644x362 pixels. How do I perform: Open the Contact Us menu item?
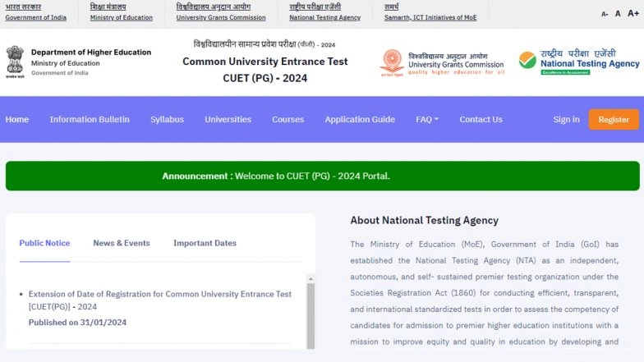481,120
